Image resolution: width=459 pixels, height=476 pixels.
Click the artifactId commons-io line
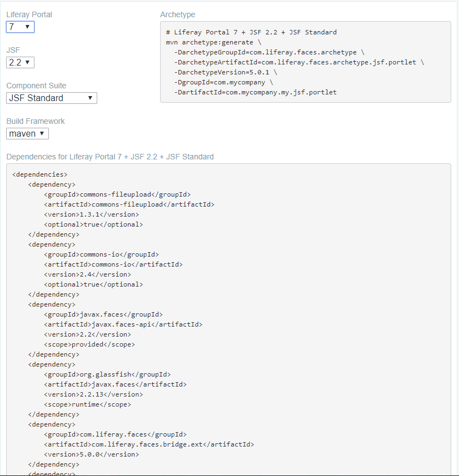click(113, 265)
